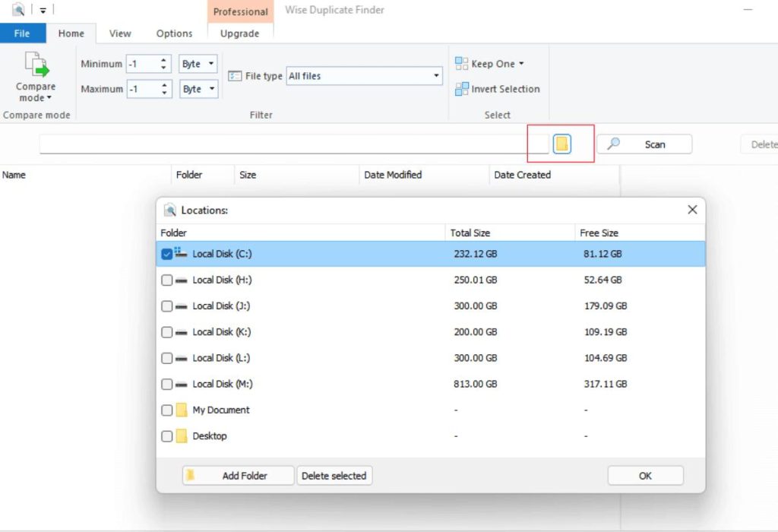Increase the Minimum size value
The width and height of the screenshot is (778, 532).
click(x=163, y=60)
